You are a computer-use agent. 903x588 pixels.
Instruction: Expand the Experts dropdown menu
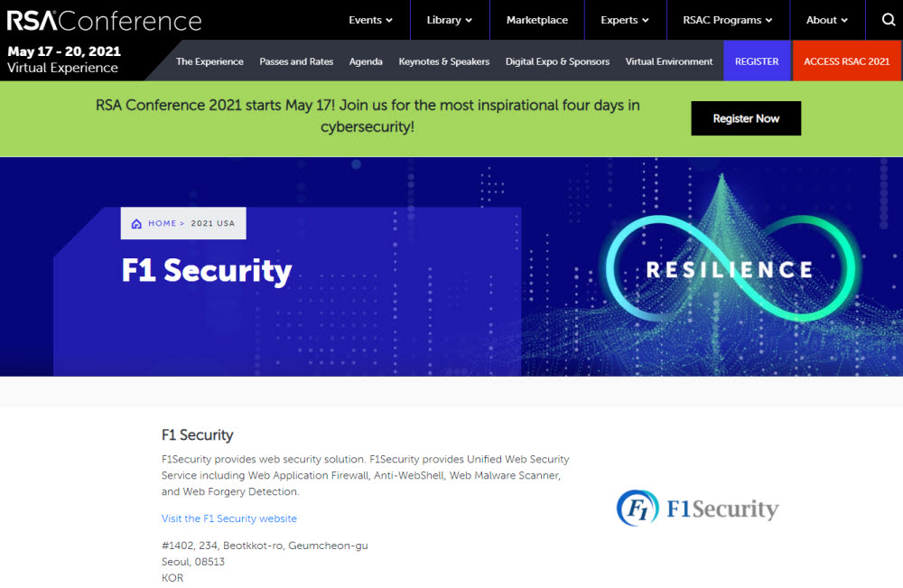tap(625, 20)
